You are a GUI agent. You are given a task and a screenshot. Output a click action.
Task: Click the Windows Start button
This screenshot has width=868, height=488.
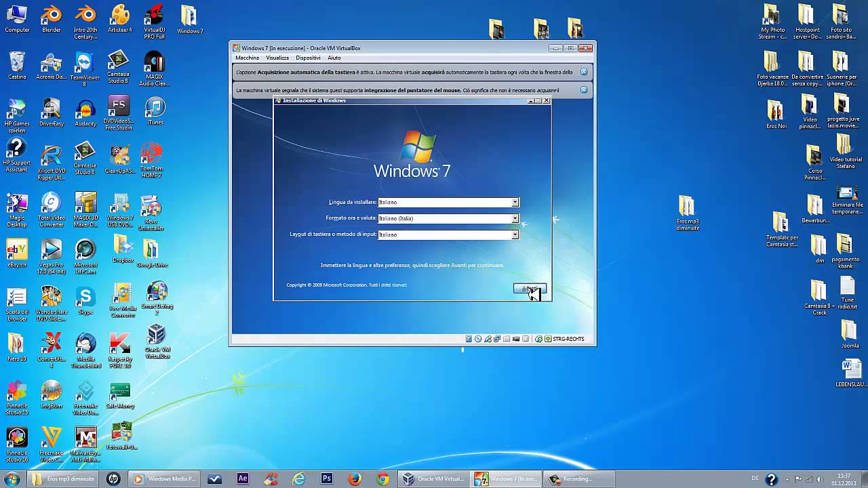click(12, 479)
